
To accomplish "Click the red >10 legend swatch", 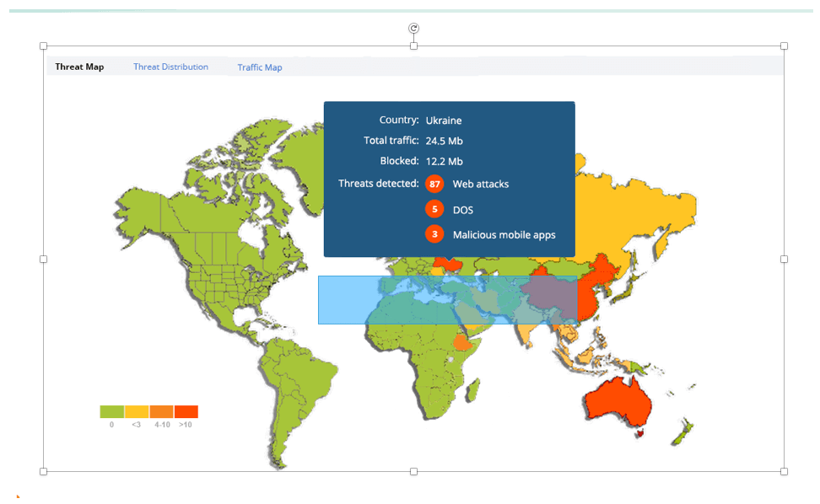I will tap(186, 411).
